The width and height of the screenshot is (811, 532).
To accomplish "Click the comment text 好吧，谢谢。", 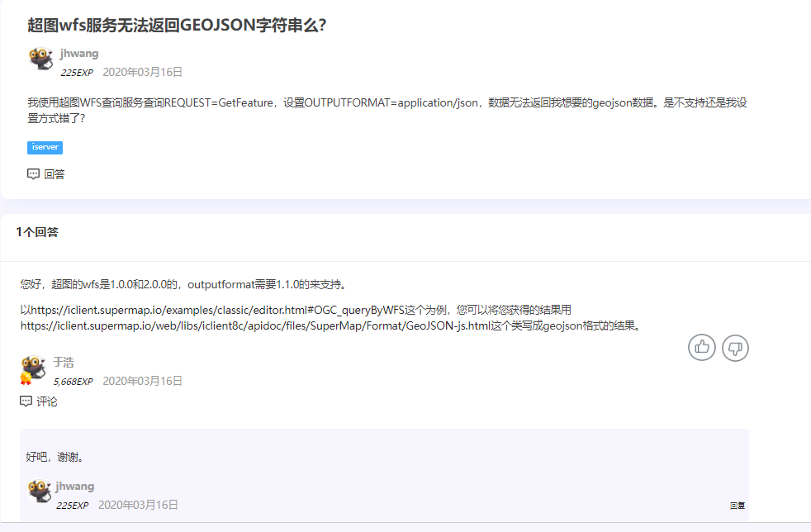I will 55,457.
